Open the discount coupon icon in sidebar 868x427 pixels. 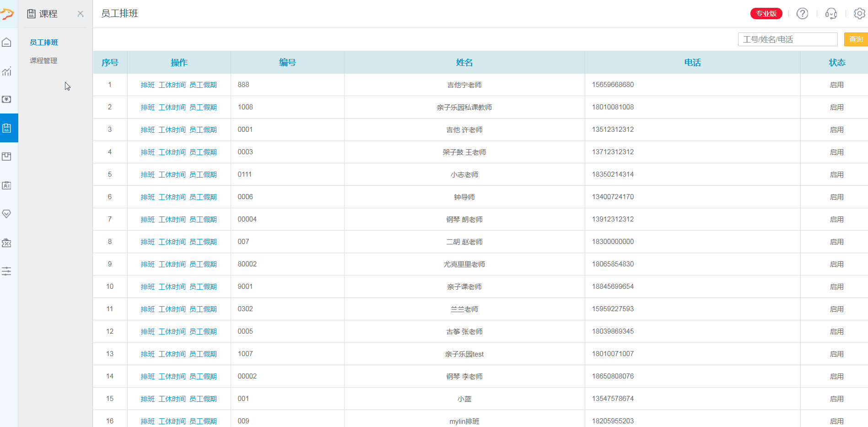(x=7, y=243)
